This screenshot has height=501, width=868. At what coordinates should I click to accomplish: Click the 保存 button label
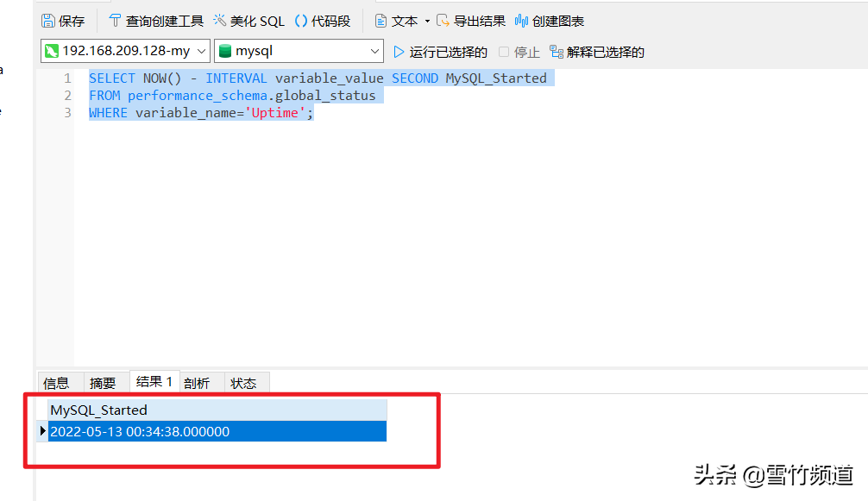click(x=72, y=21)
